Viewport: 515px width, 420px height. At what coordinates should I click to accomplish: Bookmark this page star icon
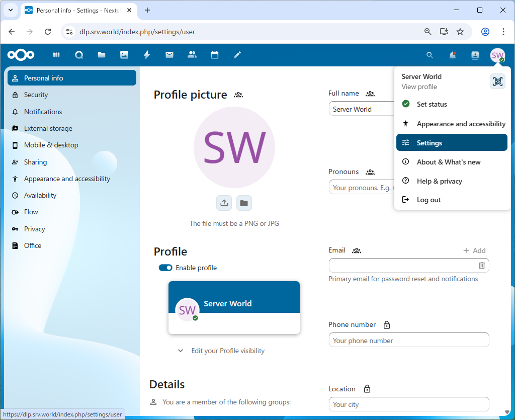(460, 32)
